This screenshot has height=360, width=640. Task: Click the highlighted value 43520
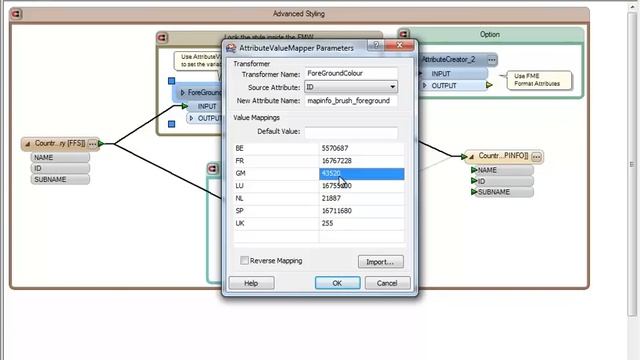[362, 173]
